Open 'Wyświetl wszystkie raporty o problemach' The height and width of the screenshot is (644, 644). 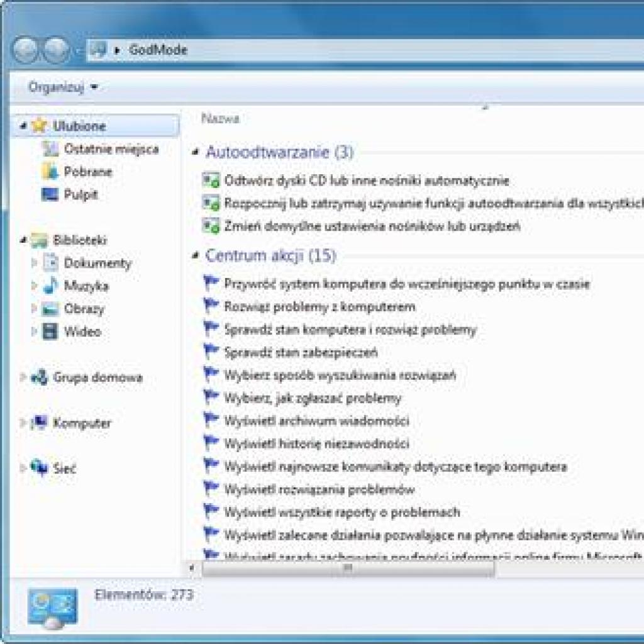pos(342,513)
